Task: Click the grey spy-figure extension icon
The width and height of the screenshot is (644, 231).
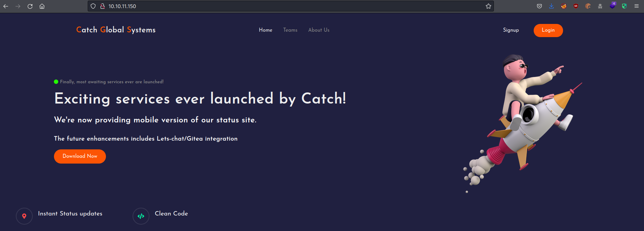Action: pos(600,6)
